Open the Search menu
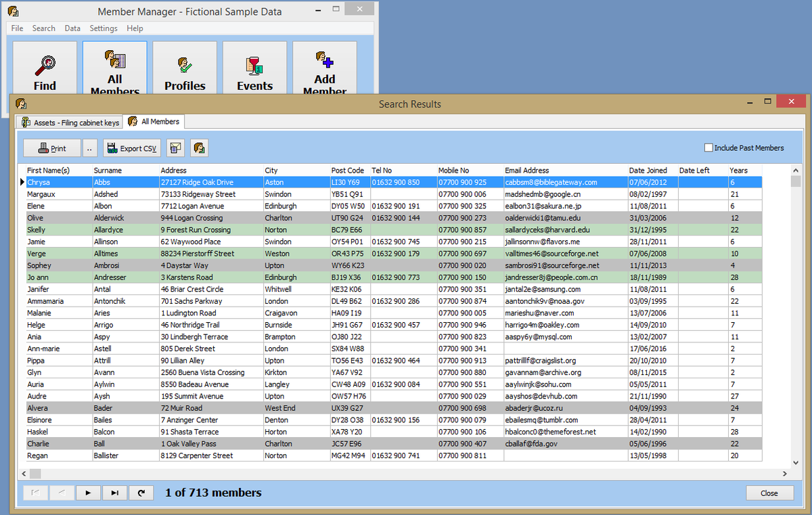This screenshot has width=812, height=515. point(44,28)
